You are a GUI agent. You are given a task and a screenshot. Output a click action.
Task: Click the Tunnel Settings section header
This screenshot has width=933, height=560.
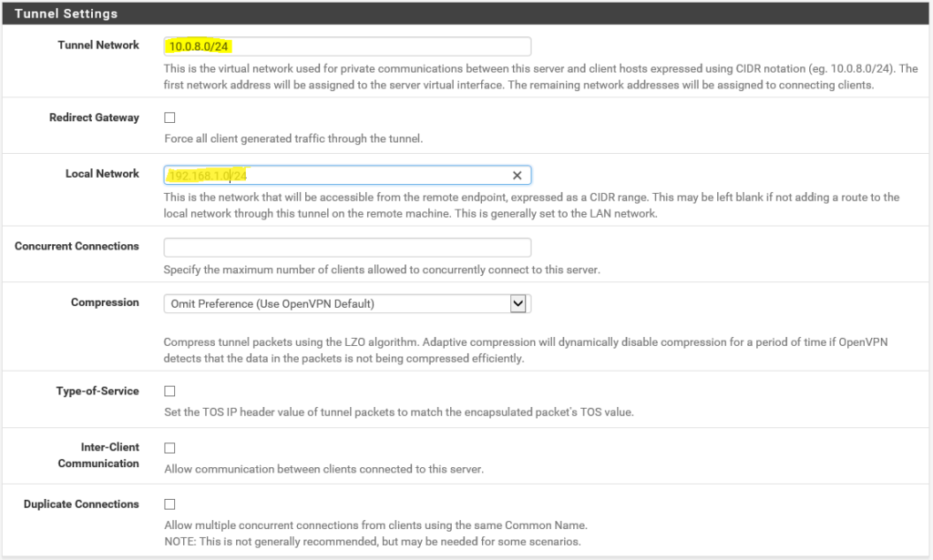coord(66,14)
